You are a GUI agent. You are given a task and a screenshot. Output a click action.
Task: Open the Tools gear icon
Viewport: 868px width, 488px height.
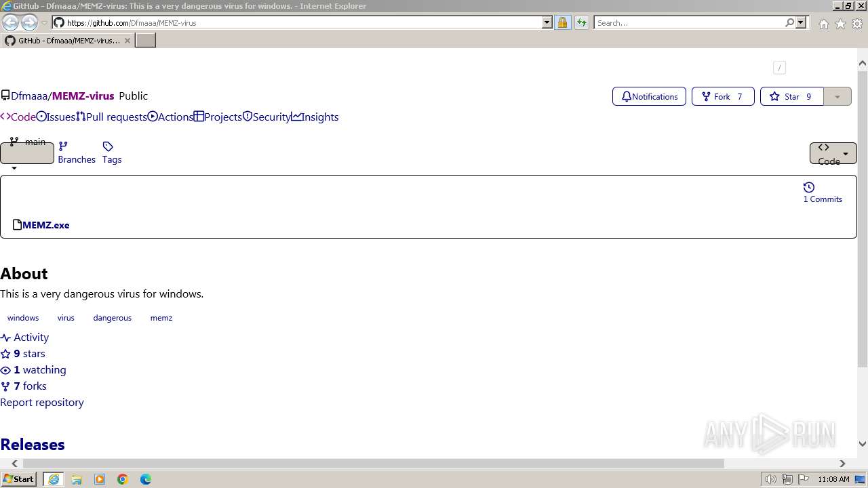(857, 24)
